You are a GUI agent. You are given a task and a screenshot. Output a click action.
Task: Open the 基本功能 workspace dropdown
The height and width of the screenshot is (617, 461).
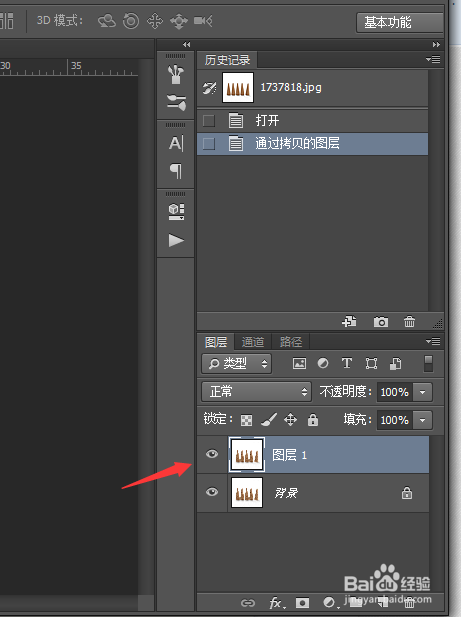(x=400, y=22)
